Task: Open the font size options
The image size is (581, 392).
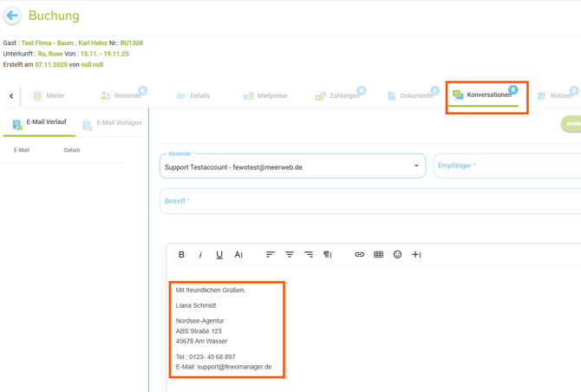Action: (238, 255)
